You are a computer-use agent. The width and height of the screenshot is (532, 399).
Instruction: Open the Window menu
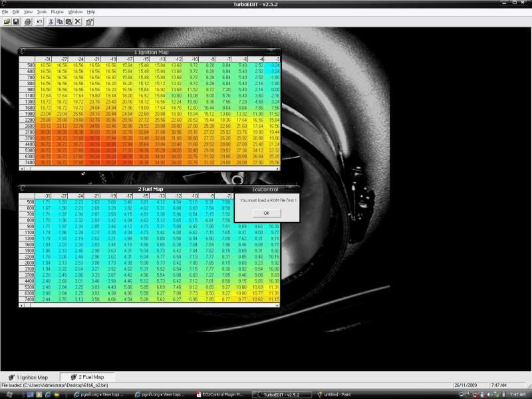coord(75,12)
